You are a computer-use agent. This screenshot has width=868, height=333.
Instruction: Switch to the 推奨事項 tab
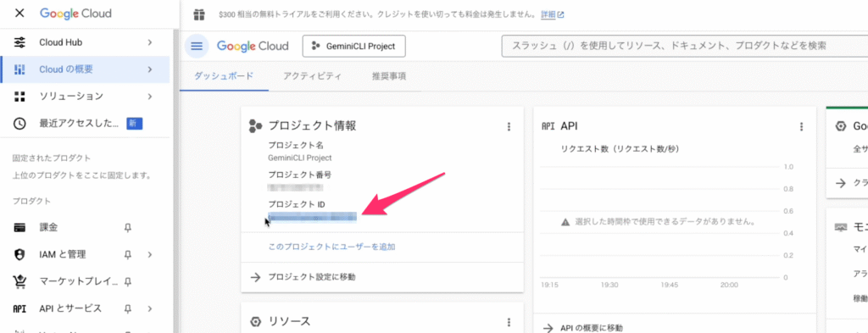389,75
